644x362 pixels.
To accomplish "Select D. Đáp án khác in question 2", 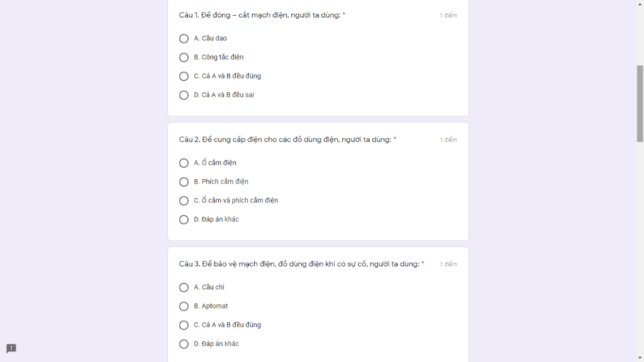I will tap(184, 219).
